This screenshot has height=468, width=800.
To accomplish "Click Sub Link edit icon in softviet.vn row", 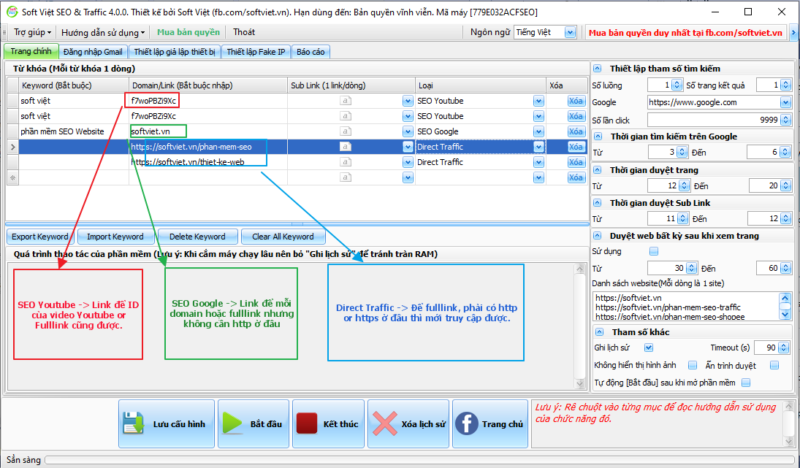I will coord(345,132).
